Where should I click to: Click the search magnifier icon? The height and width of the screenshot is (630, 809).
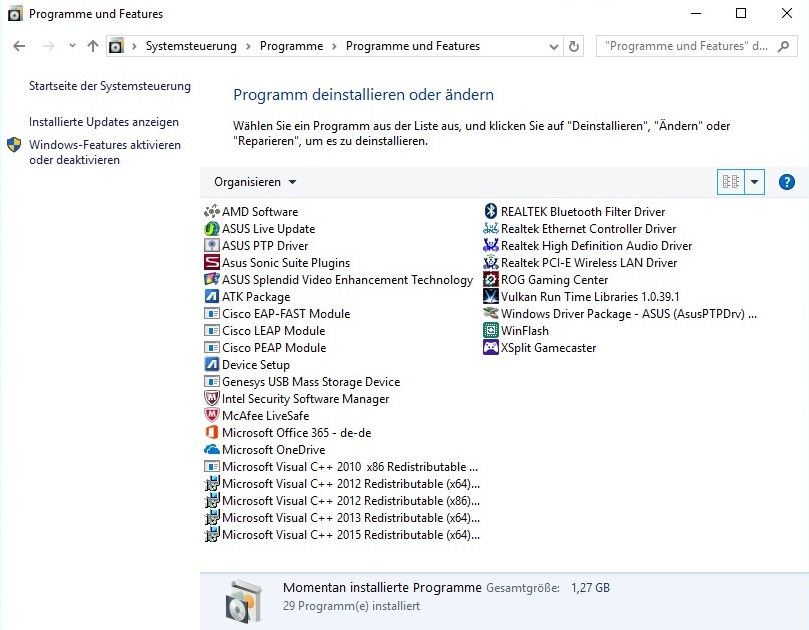coord(784,46)
